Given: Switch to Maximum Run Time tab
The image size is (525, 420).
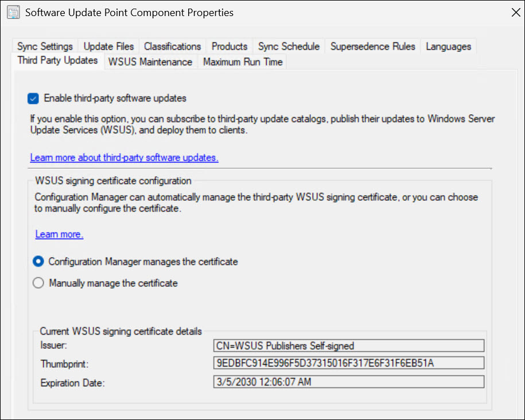Looking at the screenshot, I should point(243,62).
